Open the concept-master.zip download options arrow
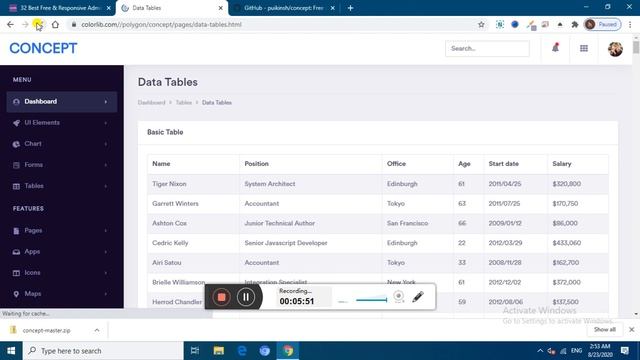This screenshot has width=640, height=360. [x=97, y=330]
